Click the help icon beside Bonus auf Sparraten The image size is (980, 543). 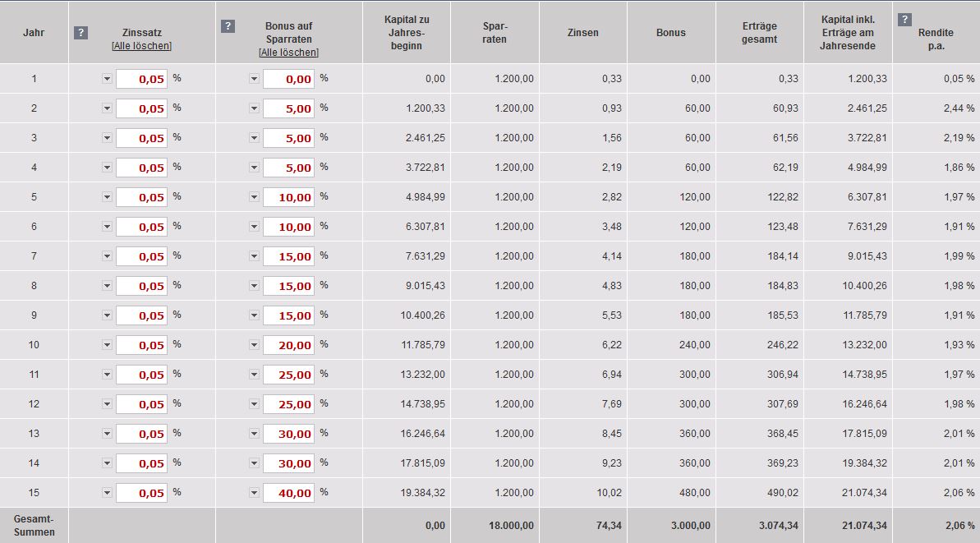tap(228, 26)
